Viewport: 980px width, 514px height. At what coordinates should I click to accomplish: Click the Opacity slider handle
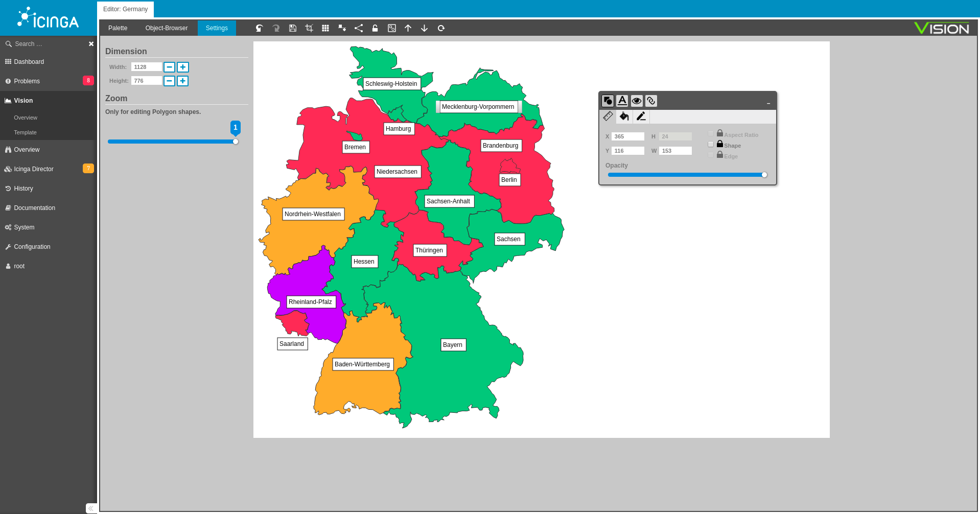point(764,175)
